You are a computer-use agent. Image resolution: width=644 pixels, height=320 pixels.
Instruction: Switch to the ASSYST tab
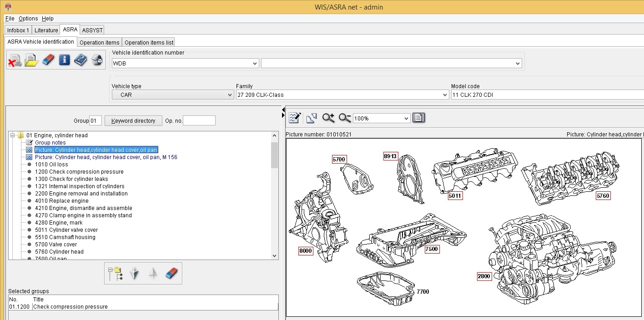(92, 30)
